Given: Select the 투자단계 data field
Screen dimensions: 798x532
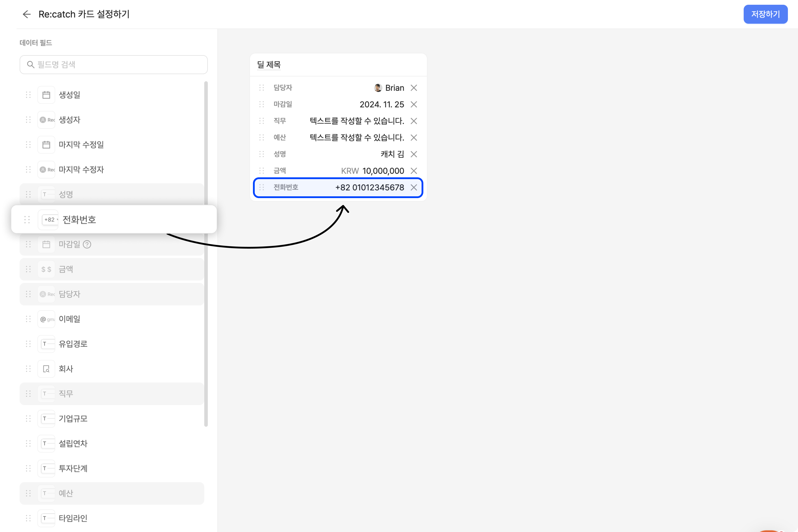Looking at the screenshot, I should pyautogui.click(x=73, y=469).
